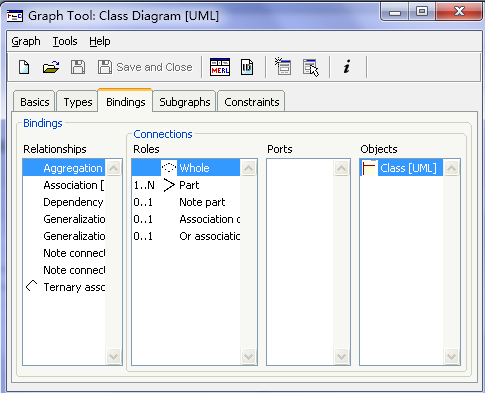Click the new blank document icon
Viewport: 485px width, 393px height.
pos(24,67)
